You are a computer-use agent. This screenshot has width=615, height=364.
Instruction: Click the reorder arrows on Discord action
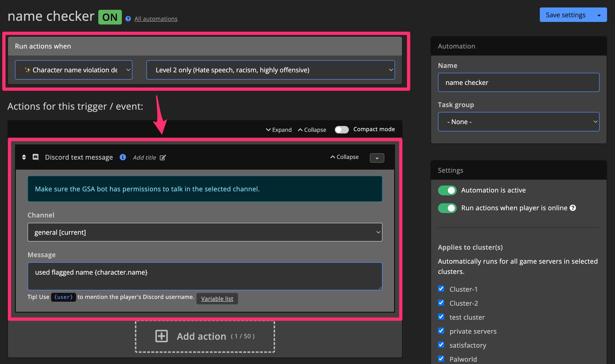(x=24, y=157)
